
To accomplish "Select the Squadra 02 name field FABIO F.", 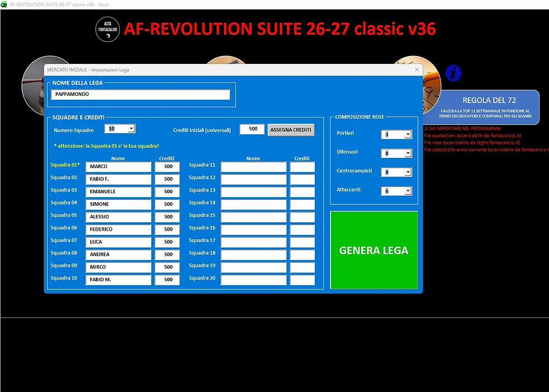I will coord(118,179).
